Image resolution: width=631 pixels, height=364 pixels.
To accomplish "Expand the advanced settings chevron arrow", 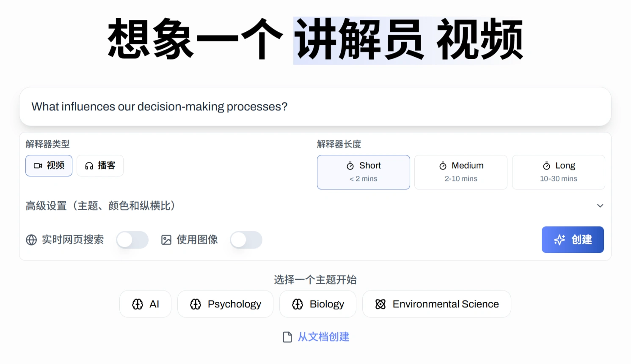I will click(600, 206).
